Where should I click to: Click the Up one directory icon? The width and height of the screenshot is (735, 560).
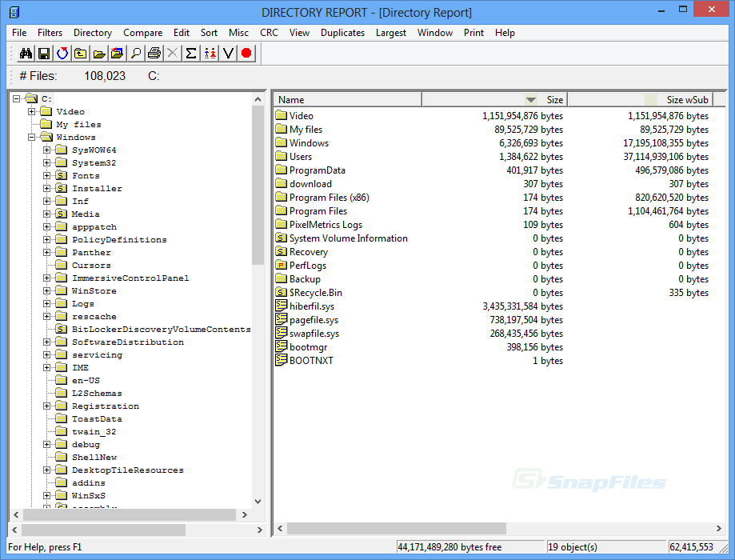(x=81, y=54)
